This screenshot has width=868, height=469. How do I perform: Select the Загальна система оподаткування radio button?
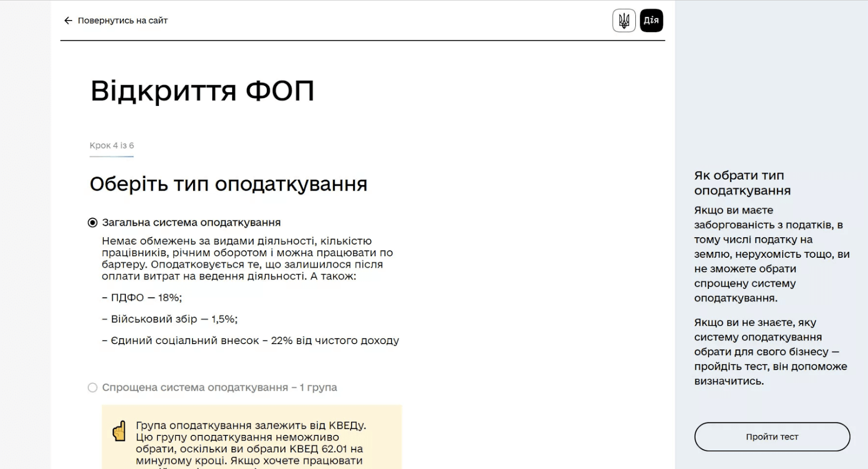point(93,223)
